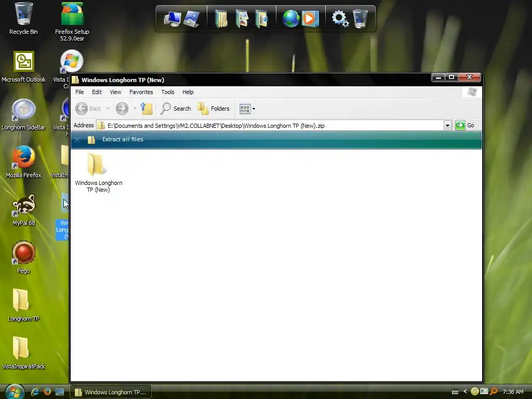Viewport: 532px width, 399px height.
Task: Select the Microsoft Outlook desktop icon
Action: point(23,67)
